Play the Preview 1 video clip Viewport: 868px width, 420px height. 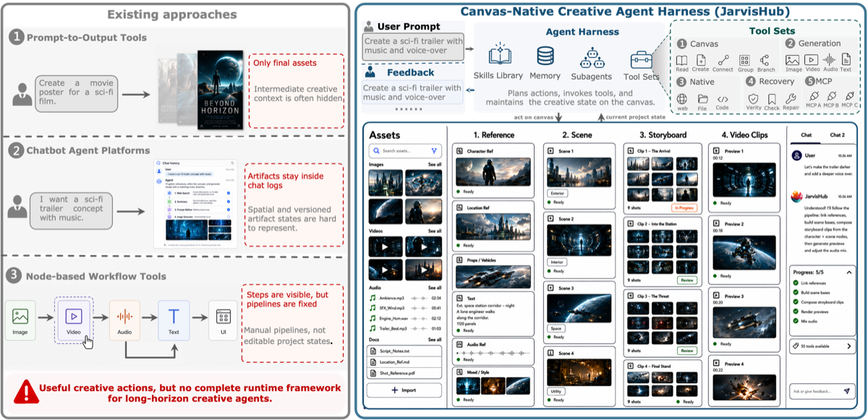746,181
